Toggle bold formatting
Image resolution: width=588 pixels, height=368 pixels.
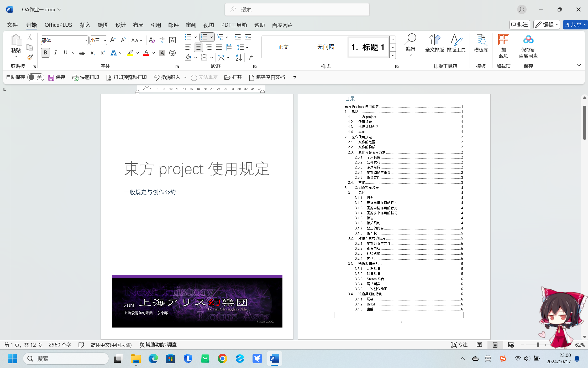pos(45,53)
